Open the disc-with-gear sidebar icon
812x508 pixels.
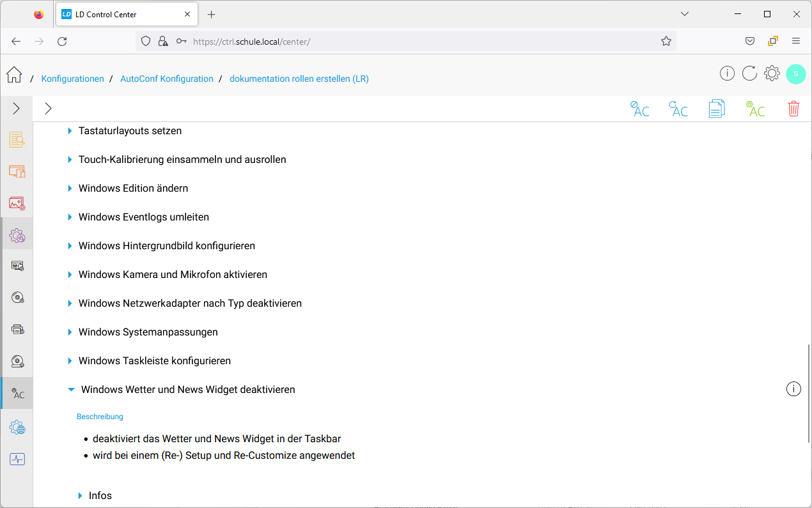coord(17,298)
